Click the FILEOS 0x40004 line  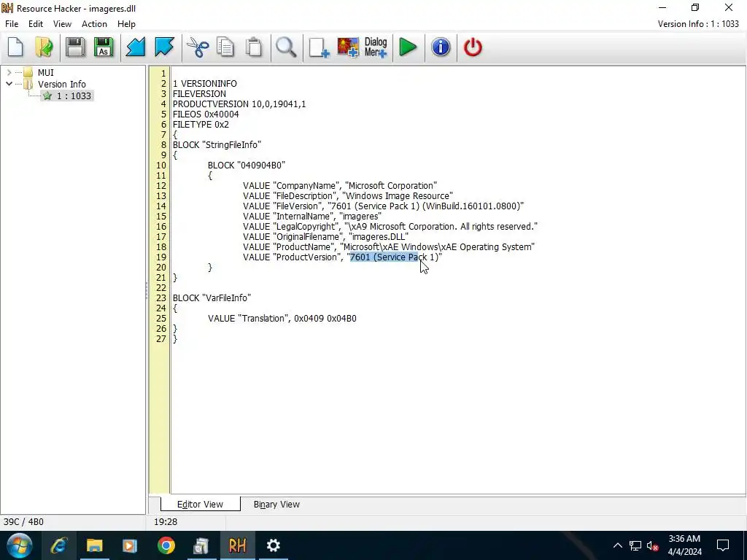(206, 114)
